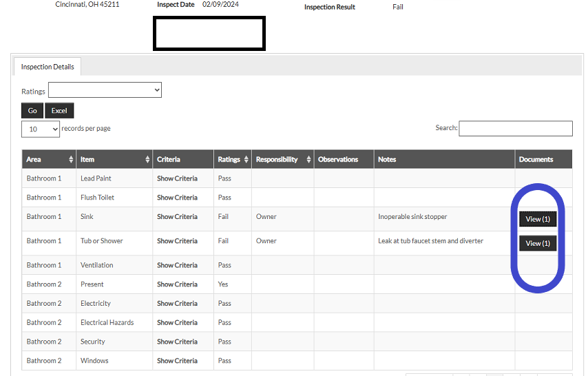Switch to the Inspection Details tab
The width and height of the screenshot is (588, 376).
tap(47, 67)
